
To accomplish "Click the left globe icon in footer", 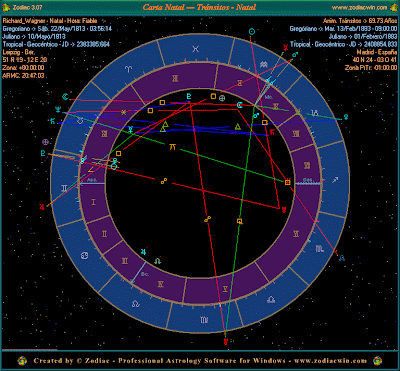I will point(22,360).
